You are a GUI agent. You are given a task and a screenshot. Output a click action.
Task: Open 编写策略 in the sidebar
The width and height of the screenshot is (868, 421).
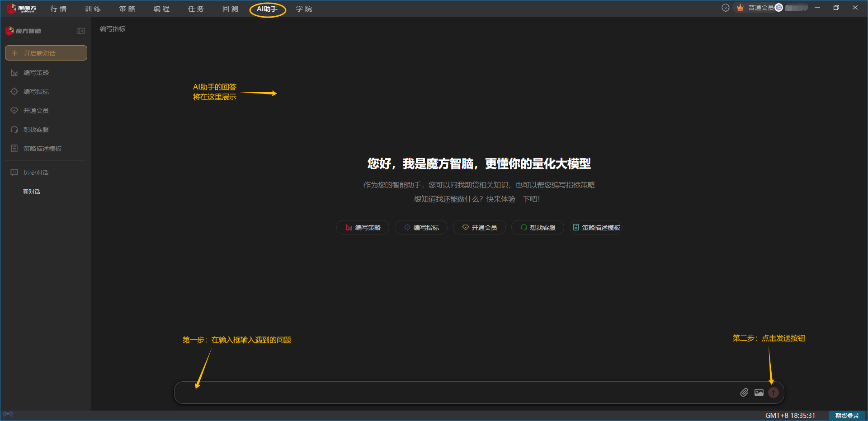[36, 73]
